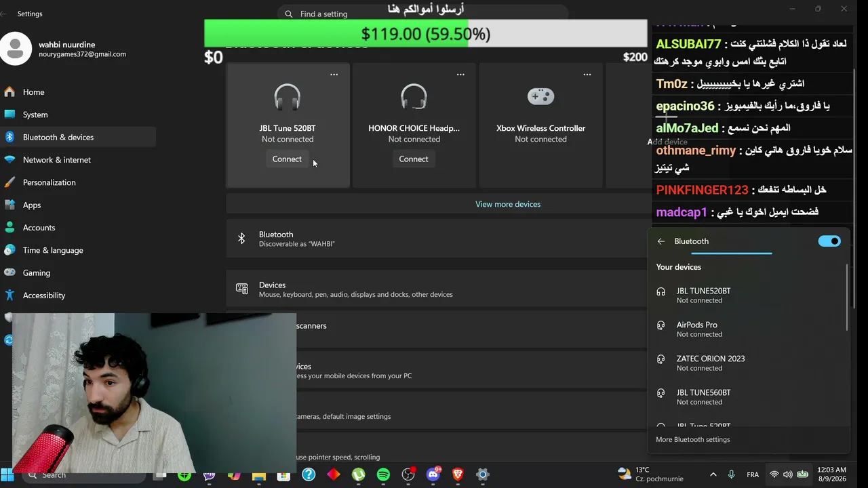Open the Bluetooth row in Settings

coord(437,239)
